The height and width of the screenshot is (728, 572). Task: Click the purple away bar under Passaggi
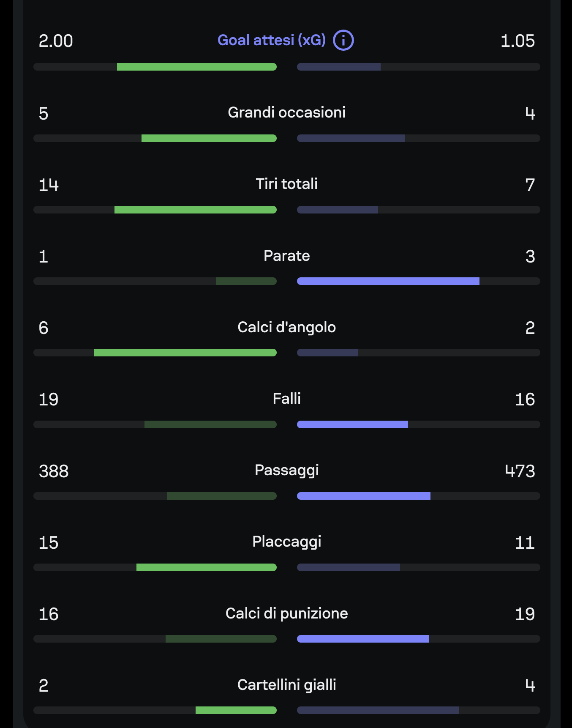pos(363,496)
